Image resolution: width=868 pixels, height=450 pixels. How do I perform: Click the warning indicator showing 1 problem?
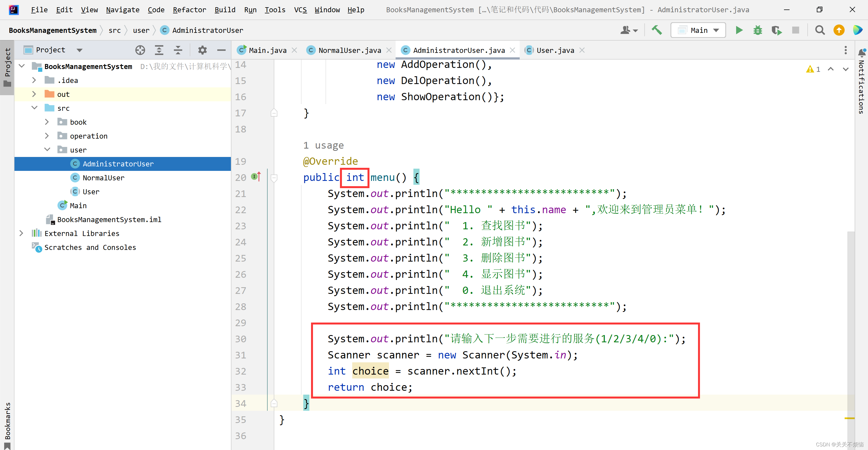813,70
